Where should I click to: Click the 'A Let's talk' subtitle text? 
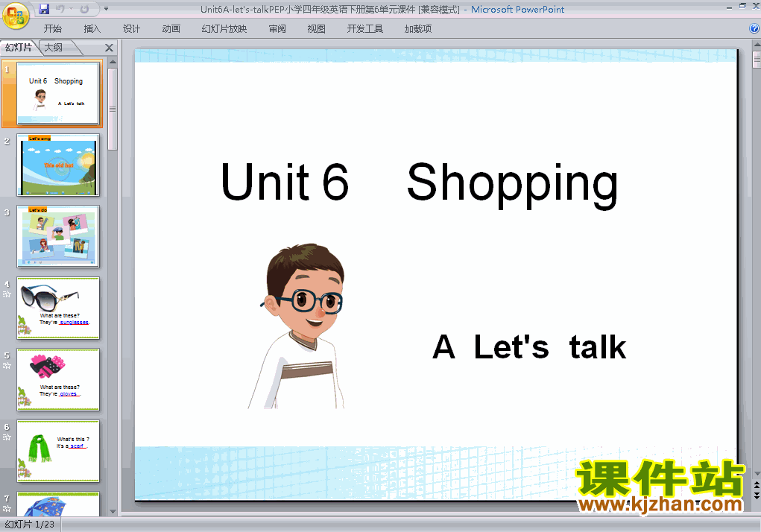529,346
